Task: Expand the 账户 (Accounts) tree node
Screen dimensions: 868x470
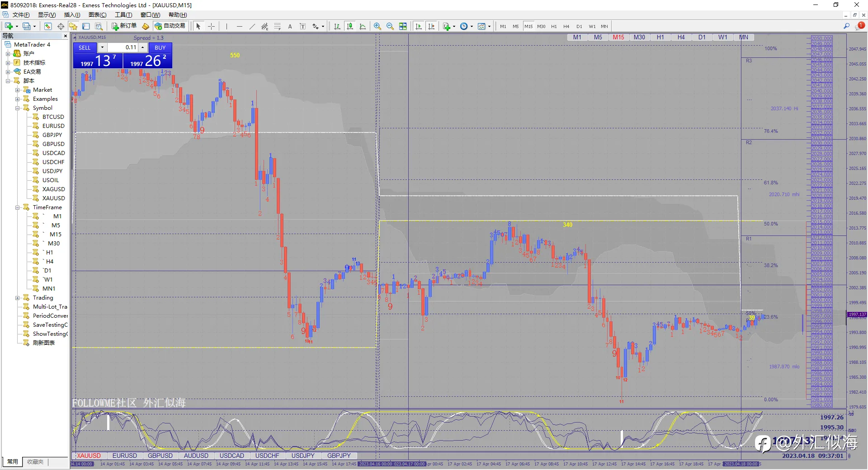Action: pyautogui.click(x=8, y=54)
